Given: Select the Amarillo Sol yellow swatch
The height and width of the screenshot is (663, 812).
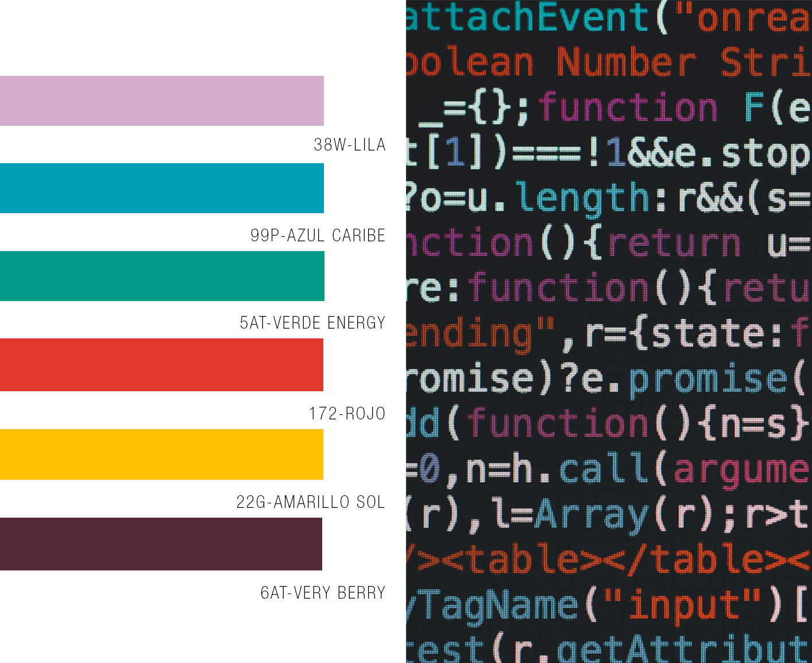Looking at the screenshot, I should click(x=161, y=454).
